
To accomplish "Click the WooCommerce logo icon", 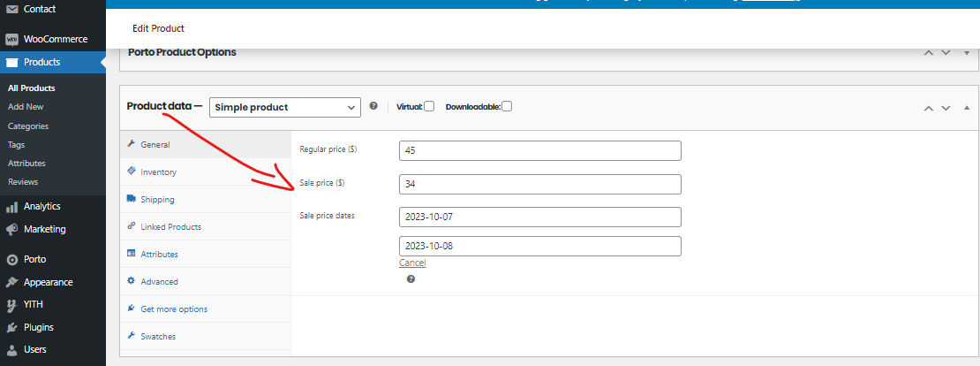I will (11, 40).
